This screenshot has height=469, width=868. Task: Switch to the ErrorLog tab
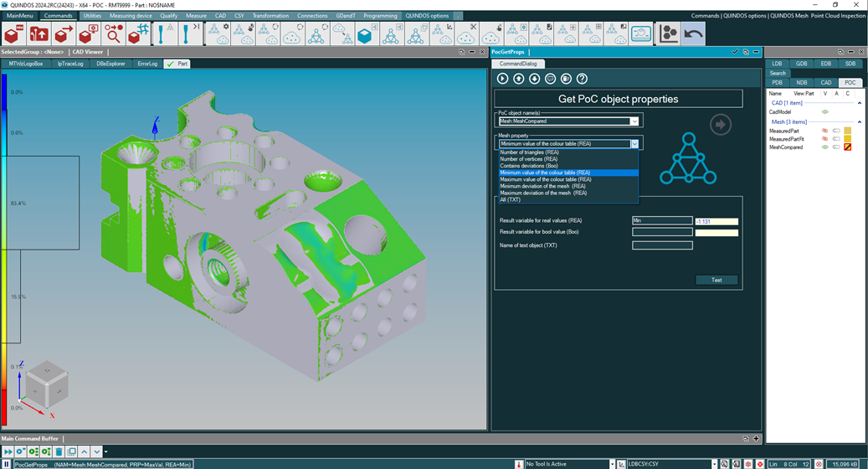coord(147,64)
